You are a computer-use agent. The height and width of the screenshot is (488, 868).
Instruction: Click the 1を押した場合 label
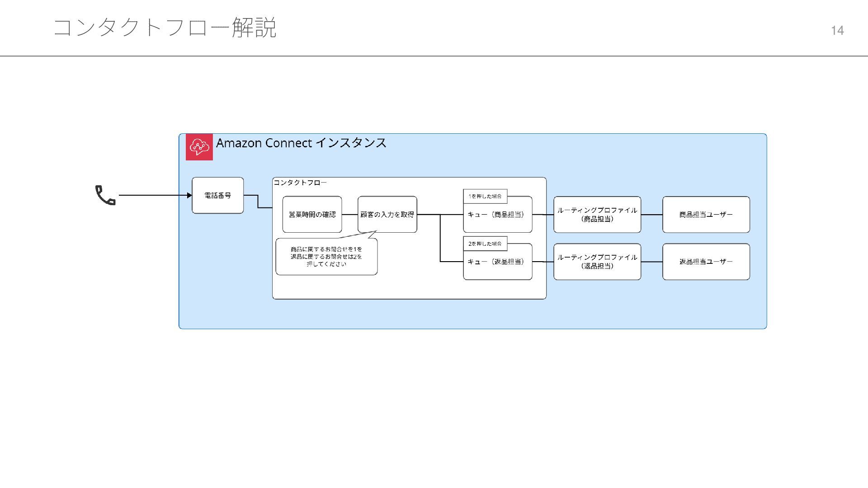pos(485,197)
